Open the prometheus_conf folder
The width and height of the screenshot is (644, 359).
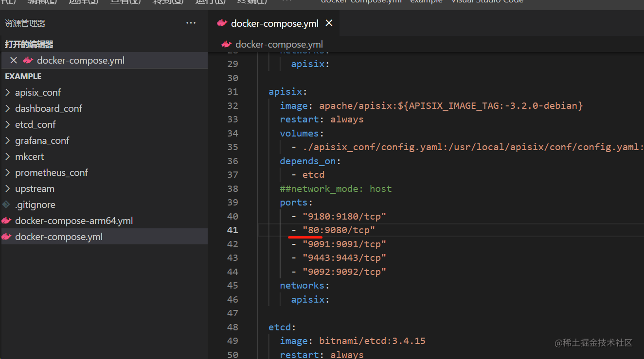click(x=52, y=172)
